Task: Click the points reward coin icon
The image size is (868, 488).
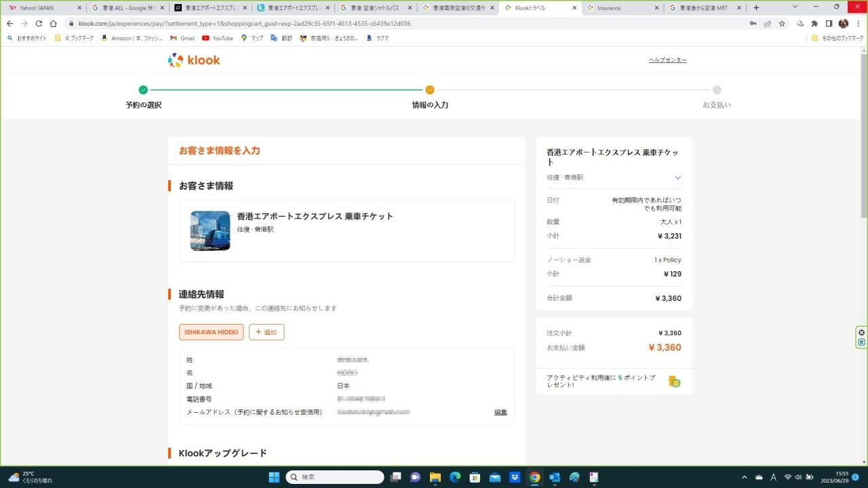Action: point(674,382)
